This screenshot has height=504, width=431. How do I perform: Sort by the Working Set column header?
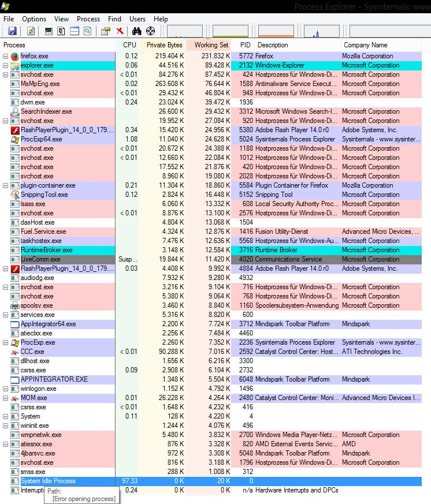209,45
